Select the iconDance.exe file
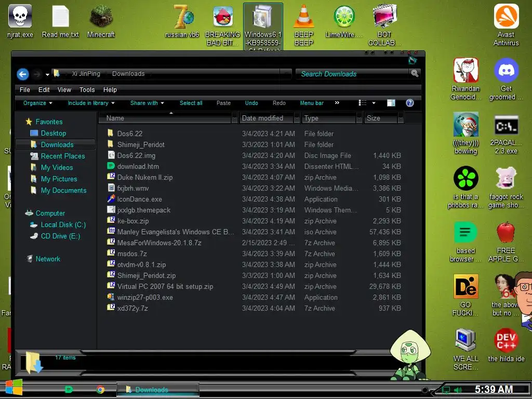 point(254,199)
